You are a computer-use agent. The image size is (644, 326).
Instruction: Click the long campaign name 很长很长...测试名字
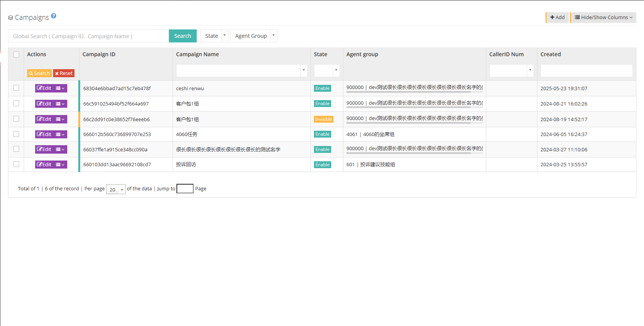[228, 149]
